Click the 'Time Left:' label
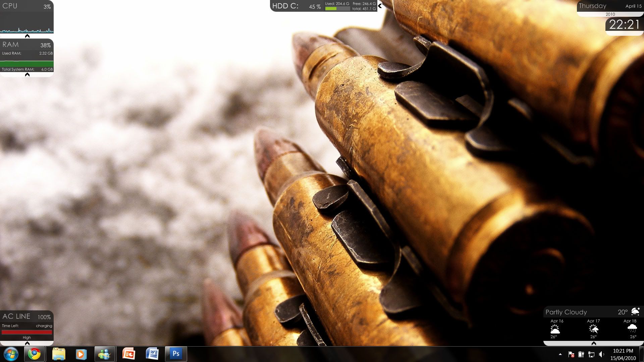644x362 pixels. 10,326
